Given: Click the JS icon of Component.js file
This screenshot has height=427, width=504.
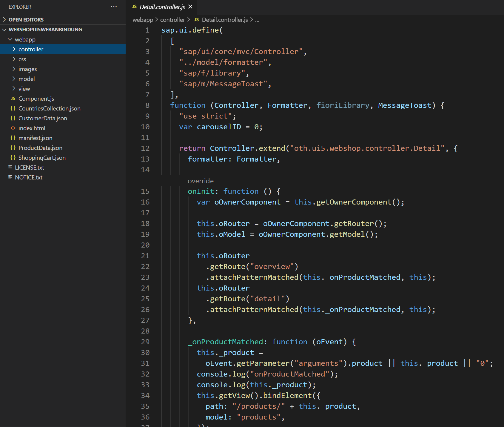Looking at the screenshot, I should coord(13,99).
